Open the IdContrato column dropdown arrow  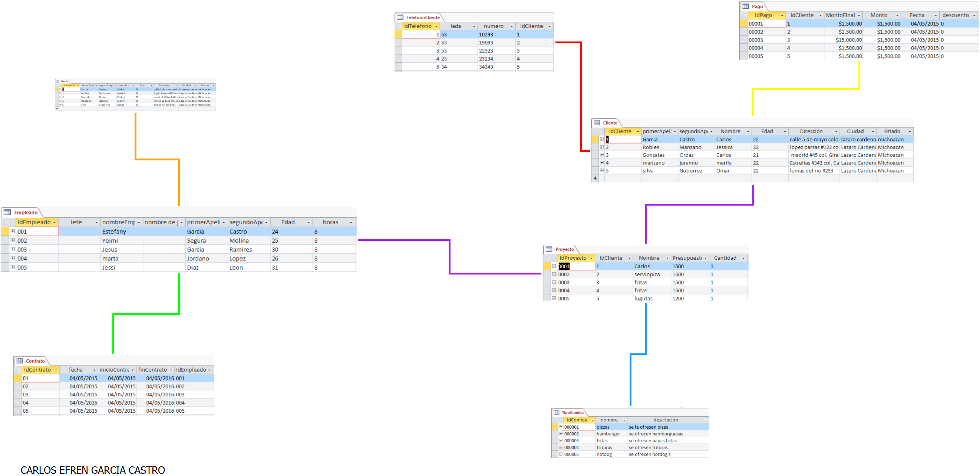pos(56,370)
